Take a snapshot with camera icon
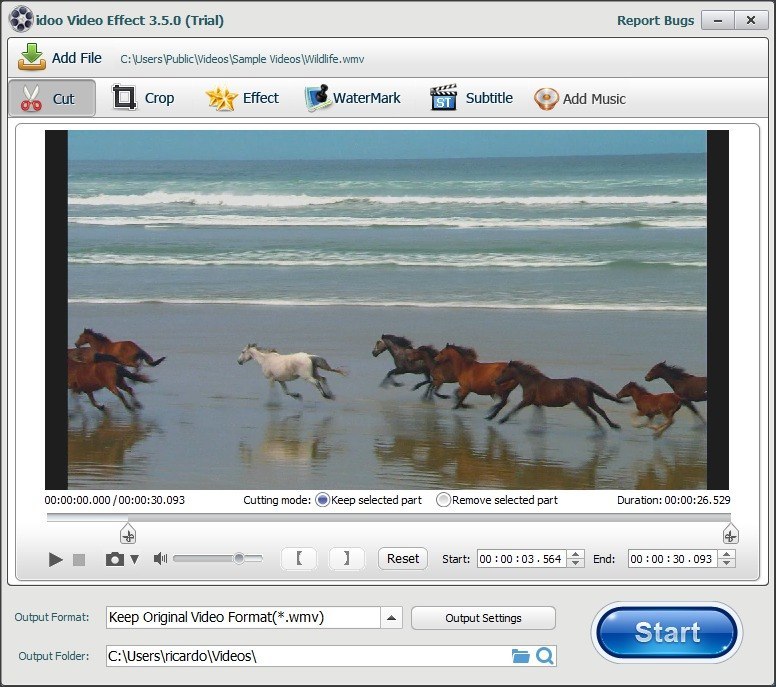The height and width of the screenshot is (687, 776). (115, 559)
